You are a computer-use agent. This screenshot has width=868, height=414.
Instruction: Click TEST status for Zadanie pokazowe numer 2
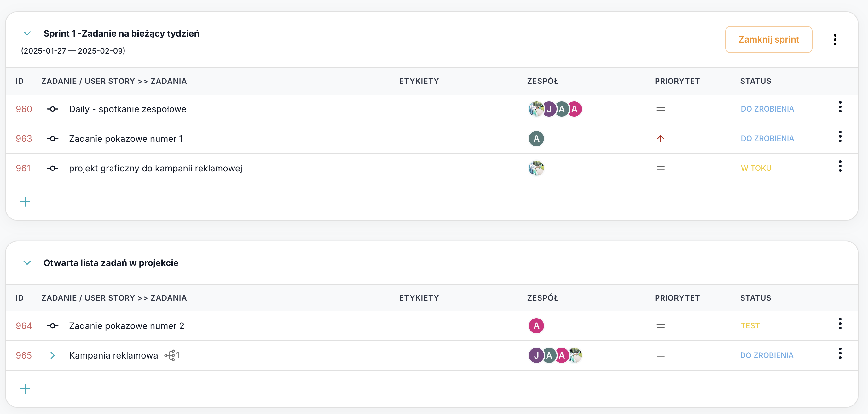coord(750,325)
